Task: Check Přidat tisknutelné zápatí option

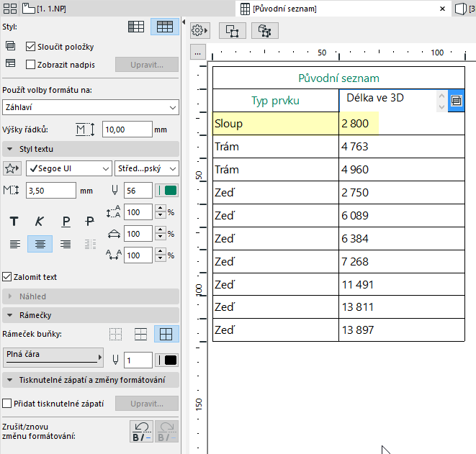Action: pyautogui.click(x=8, y=404)
